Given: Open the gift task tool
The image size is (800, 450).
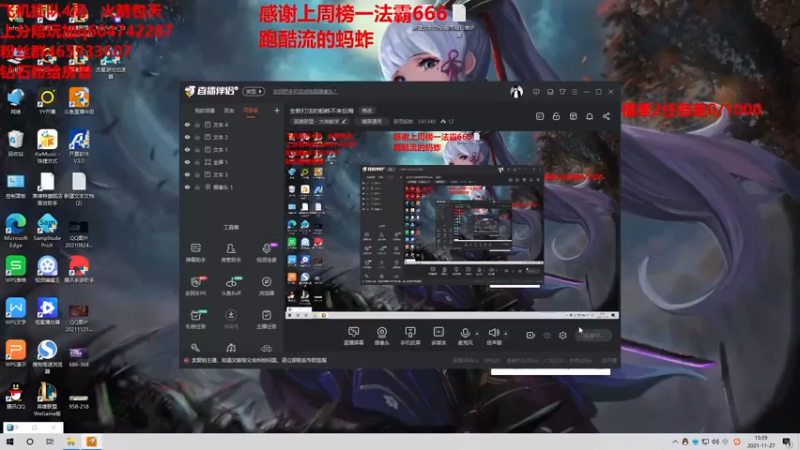Looking at the screenshot, I should [195, 319].
